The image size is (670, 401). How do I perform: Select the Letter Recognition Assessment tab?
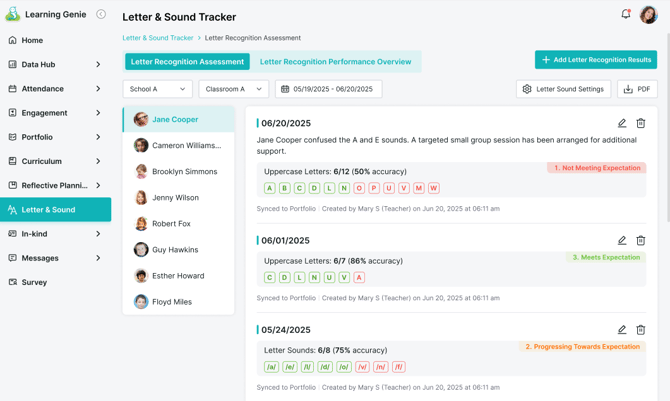pyautogui.click(x=187, y=62)
